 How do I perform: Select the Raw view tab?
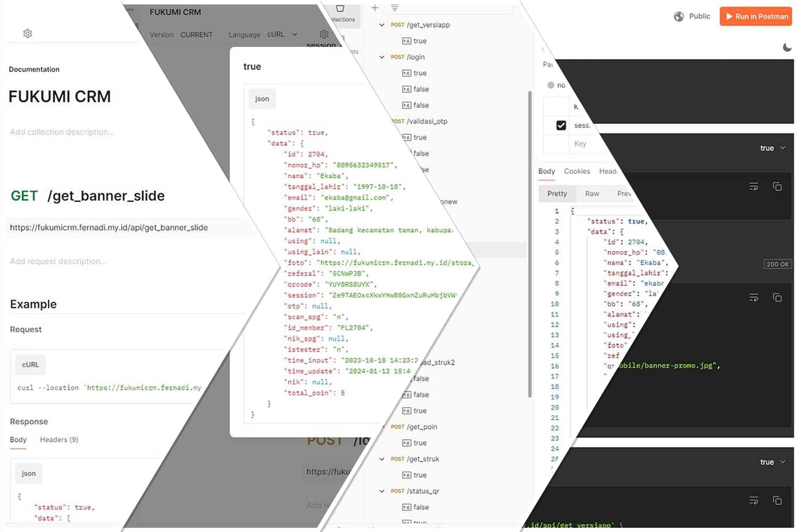point(592,194)
